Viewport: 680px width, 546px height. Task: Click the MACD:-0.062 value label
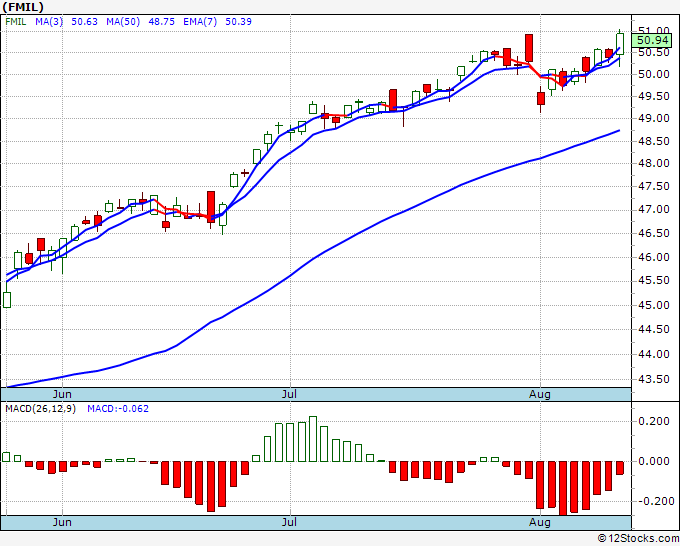coord(118,409)
